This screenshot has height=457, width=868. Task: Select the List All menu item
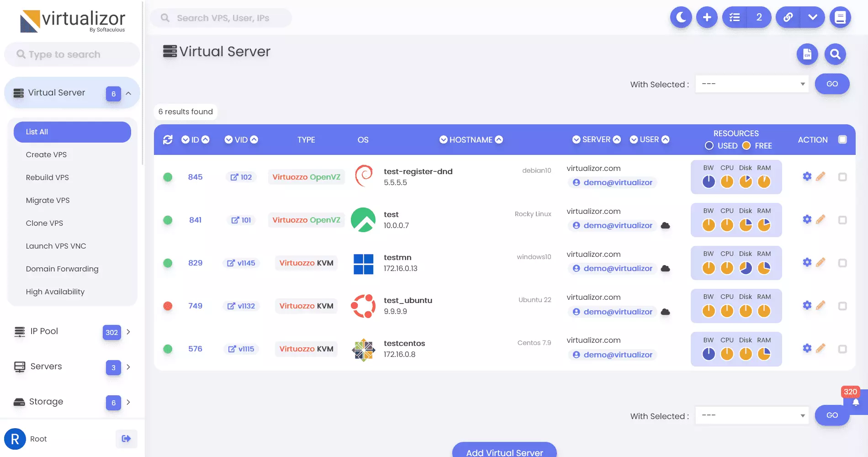click(72, 132)
